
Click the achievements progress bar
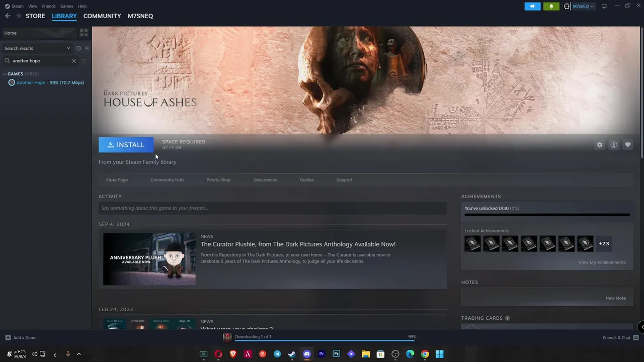point(547,215)
